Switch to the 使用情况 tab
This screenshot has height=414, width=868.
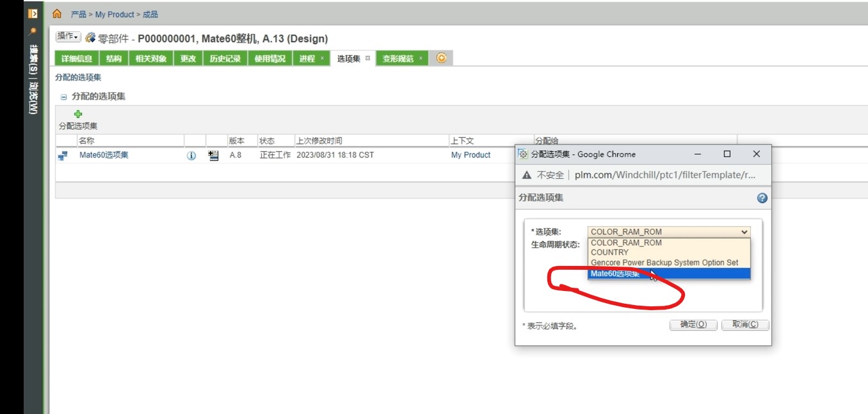coord(269,58)
